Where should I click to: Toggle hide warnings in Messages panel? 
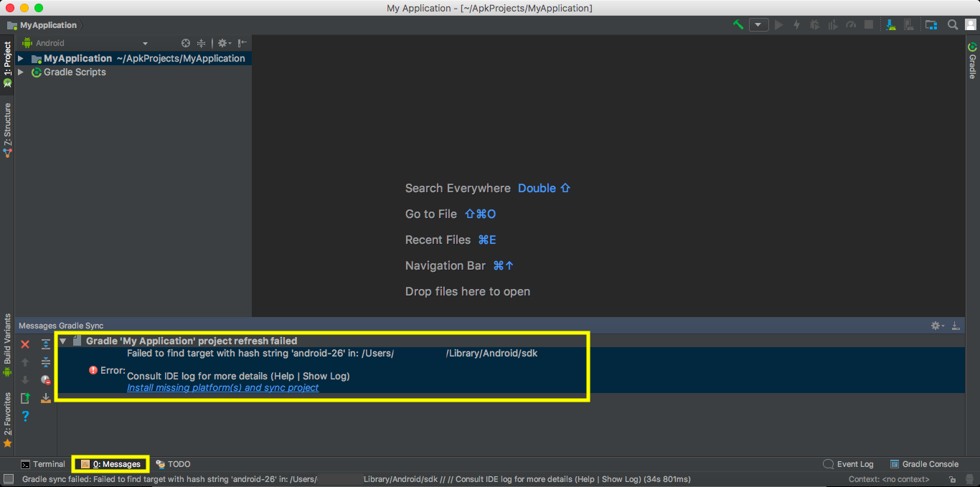click(45, 380)
